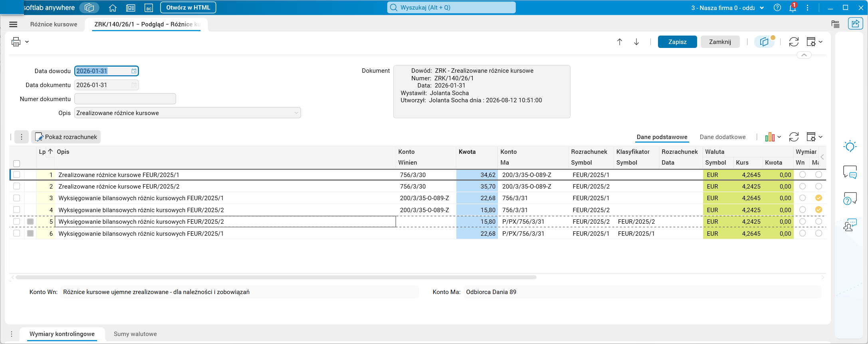Viewport: 868px width, 344px height.
Task: Toggle the checked Ma indicator in row 3
Action: 818,198
